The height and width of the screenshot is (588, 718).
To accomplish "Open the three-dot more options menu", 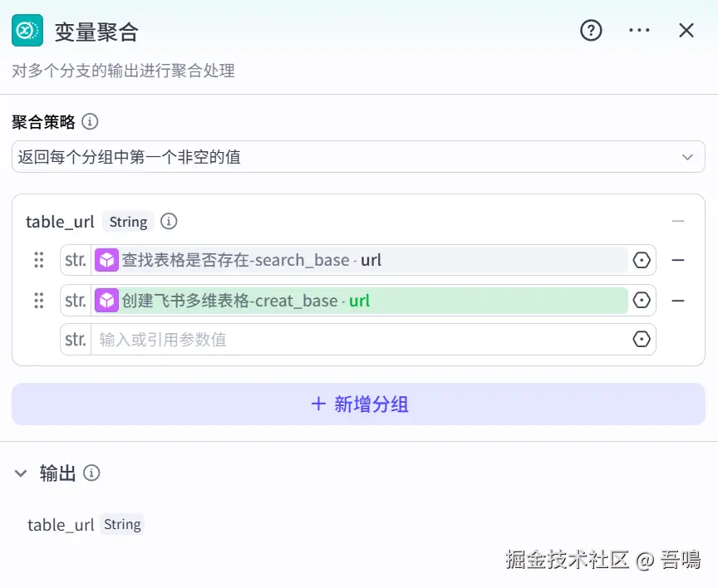I will (639, 31).
